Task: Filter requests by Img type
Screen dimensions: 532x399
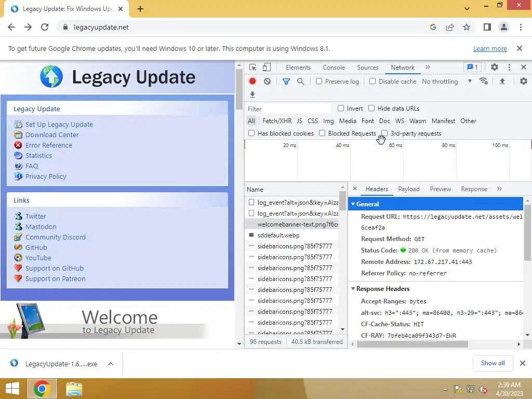Action: coord(328,121)
